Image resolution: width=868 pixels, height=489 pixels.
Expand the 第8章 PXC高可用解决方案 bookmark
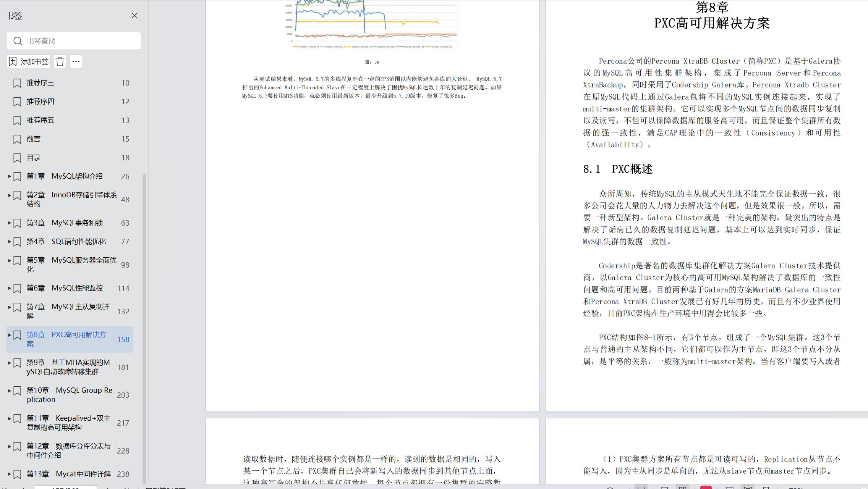9,335
